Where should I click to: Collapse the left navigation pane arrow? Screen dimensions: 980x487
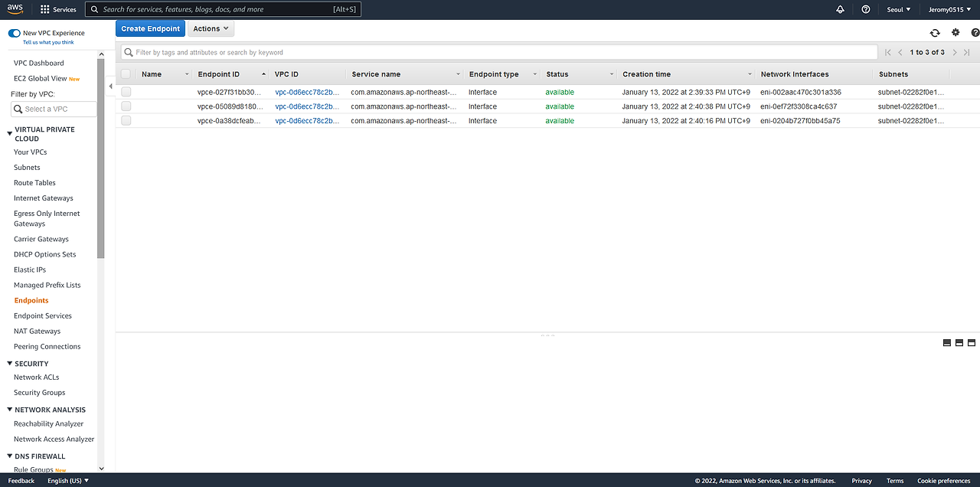110,87
